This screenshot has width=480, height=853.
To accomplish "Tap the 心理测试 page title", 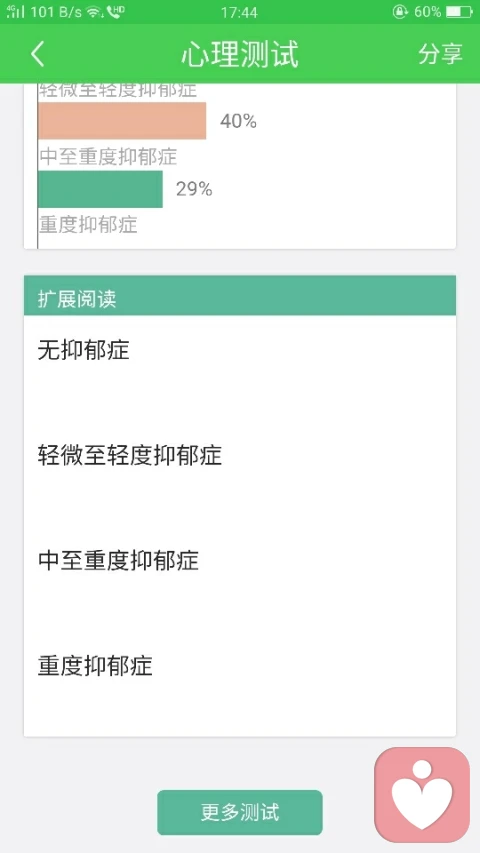I will pyautogui.click(x=240, y=54).
